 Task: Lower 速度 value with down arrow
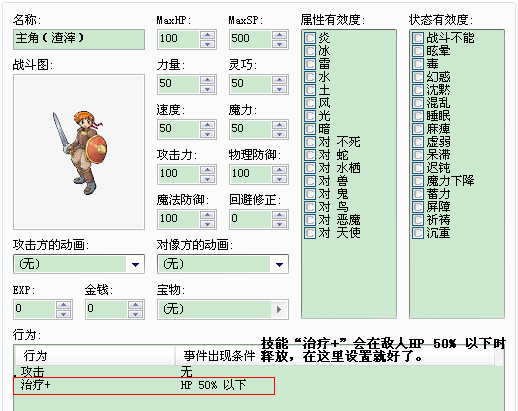(x=208, y=134)
